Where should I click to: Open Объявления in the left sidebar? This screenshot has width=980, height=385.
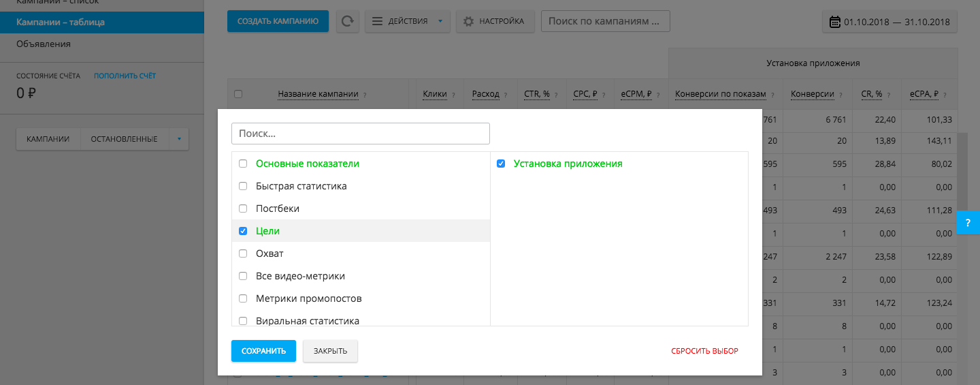coord(44,44)
